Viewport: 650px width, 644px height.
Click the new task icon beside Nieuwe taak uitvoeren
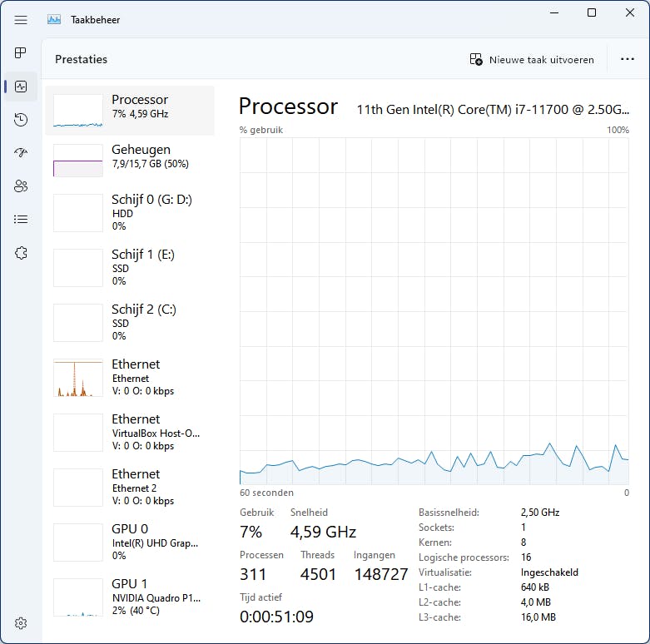(476, 59)
